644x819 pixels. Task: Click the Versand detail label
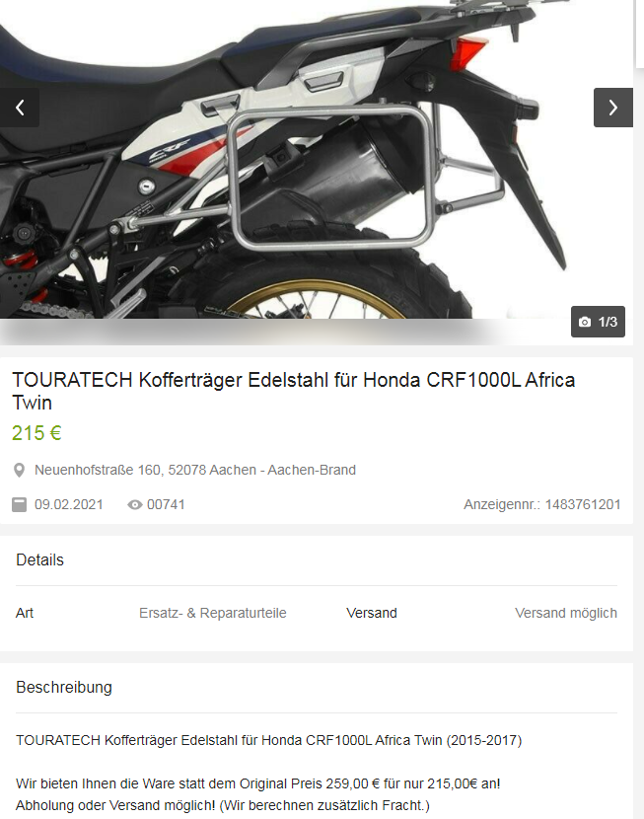372,613
